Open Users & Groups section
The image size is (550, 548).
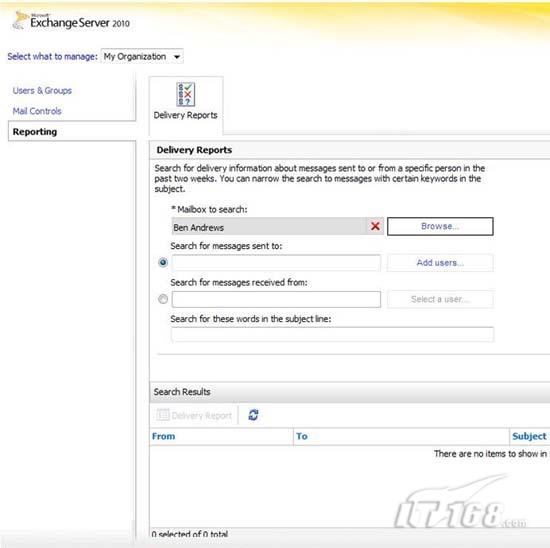pos(42,91)
